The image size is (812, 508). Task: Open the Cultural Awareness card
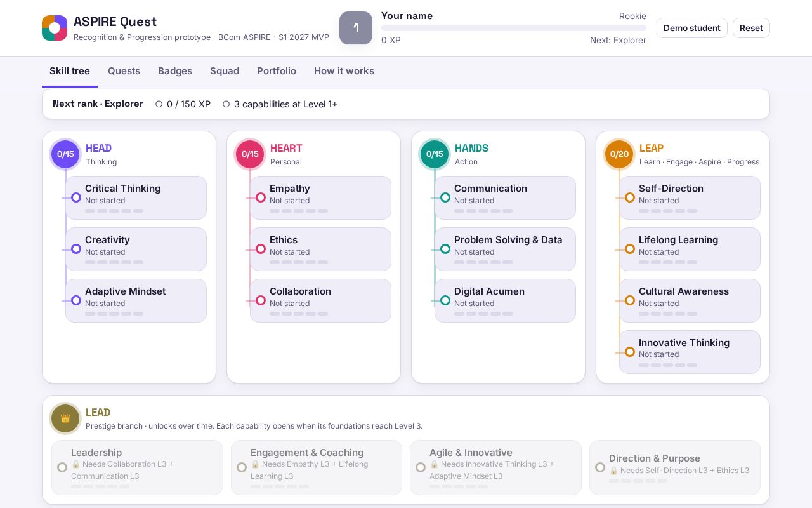pyautogui.click(x=690, y=301)
